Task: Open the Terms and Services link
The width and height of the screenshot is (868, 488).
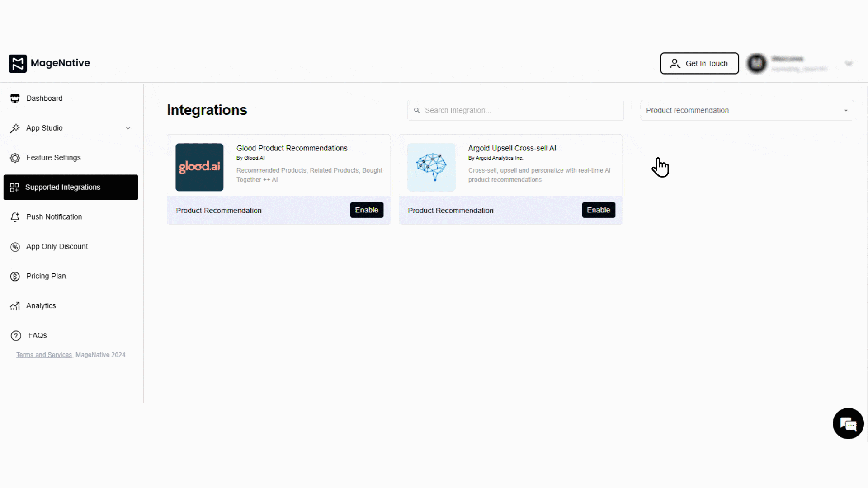Action: [43, 355]
